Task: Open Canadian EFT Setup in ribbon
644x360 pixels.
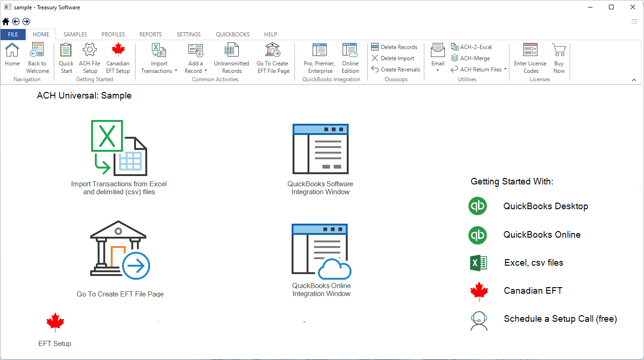Action: coord(118,58)
